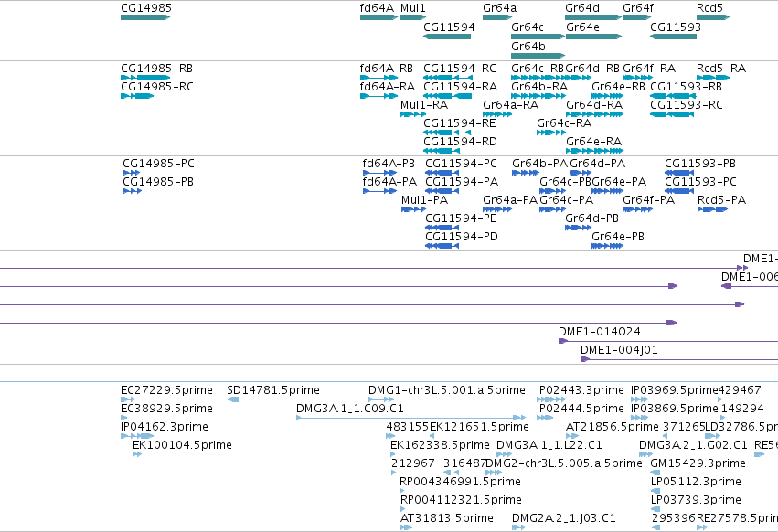Select the Mul1-RA transcript

(413, 114)
